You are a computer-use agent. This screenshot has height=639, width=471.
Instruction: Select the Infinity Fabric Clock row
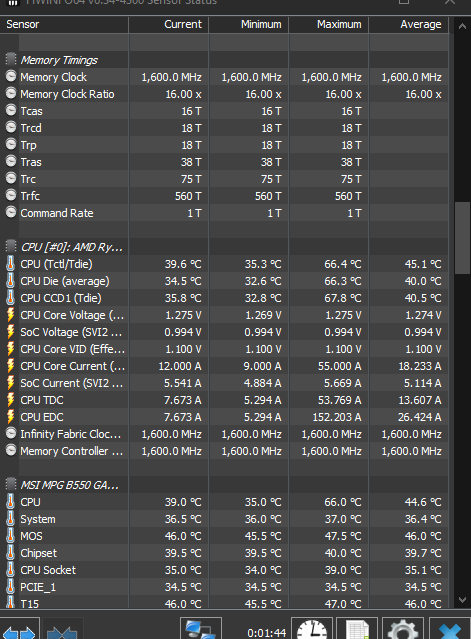(224, 434)
